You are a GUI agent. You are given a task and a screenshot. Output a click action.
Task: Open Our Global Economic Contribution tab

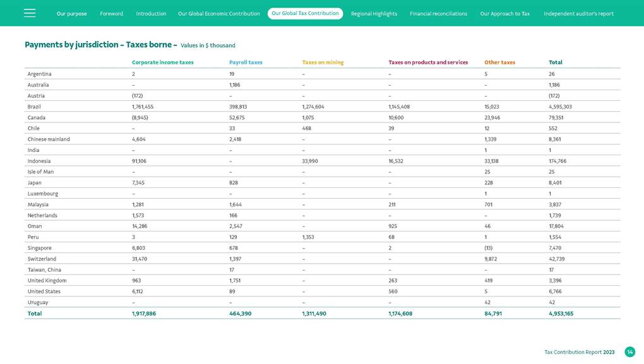218,14
